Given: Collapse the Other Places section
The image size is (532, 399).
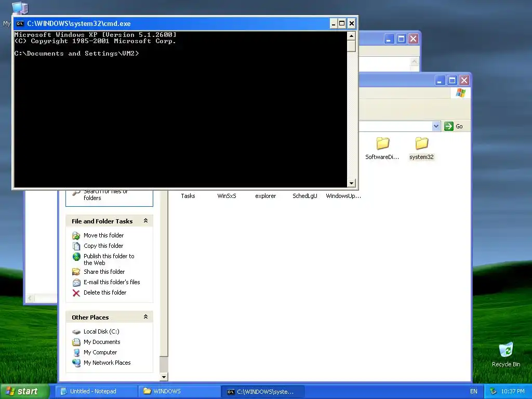Looking at the screenshot, I should point(145,317).
